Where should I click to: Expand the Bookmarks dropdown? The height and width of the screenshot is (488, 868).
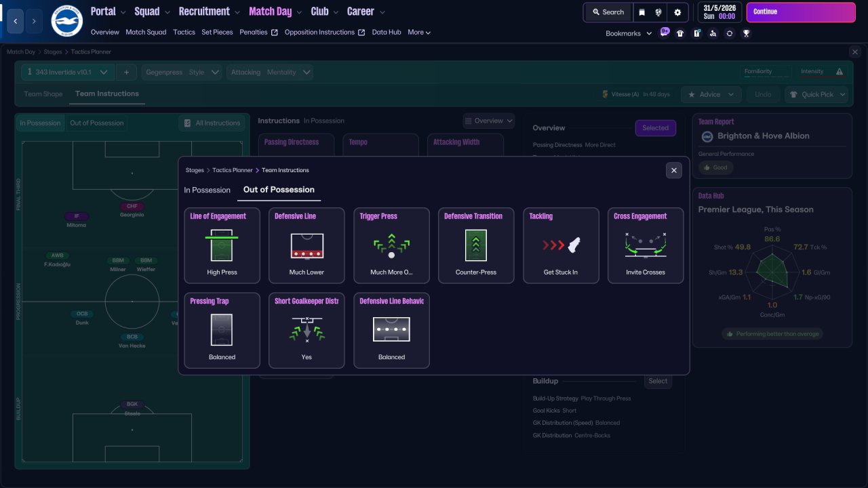(x=629, y=33)
